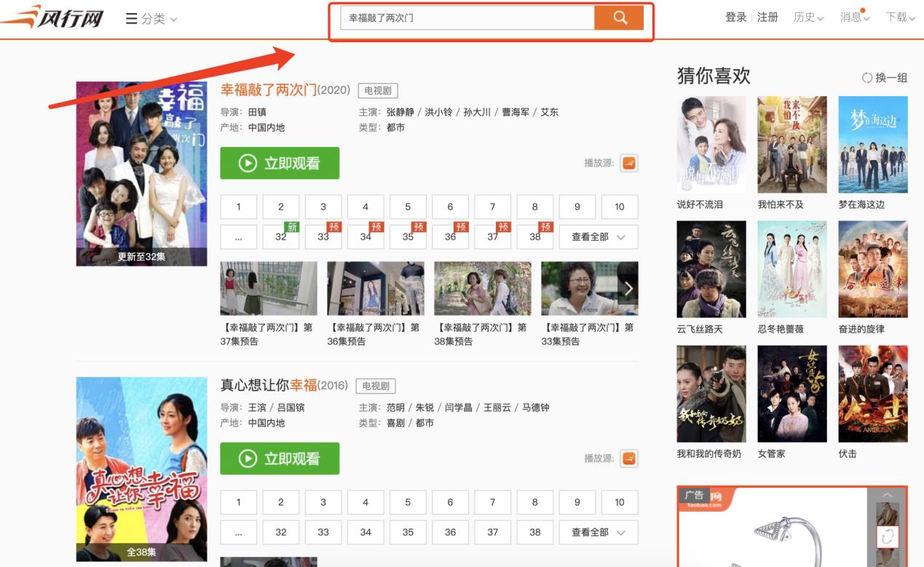Click the 换一组 text label
The image size is (924, 567).
pyautogui.click(x=891, y=78)
